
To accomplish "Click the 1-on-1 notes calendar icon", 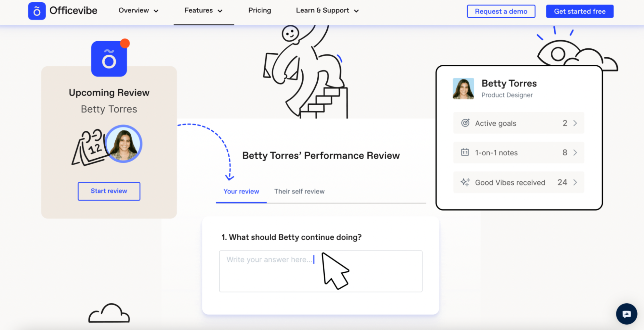I will point(465,153).
